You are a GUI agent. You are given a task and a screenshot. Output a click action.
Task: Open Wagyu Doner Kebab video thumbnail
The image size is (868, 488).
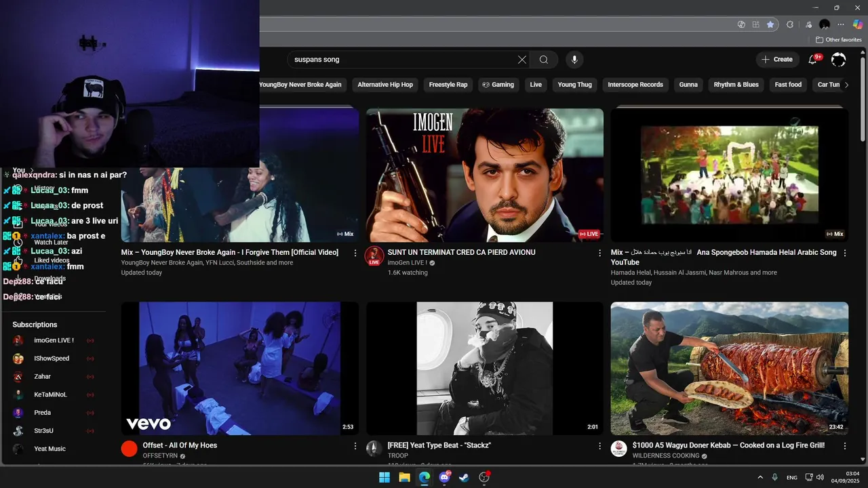tap(730, 368)
